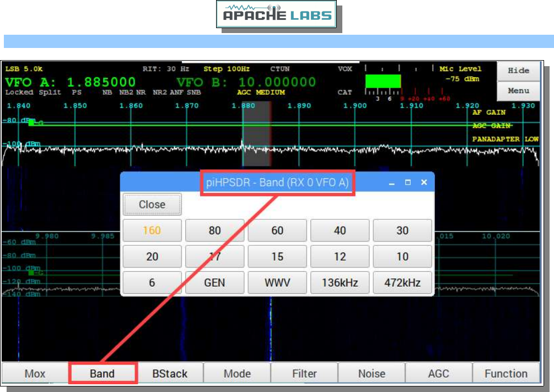The width and height of the screenshot is (554, 392).
Task: Close the Band dialog with X
Action: [424, 182]
